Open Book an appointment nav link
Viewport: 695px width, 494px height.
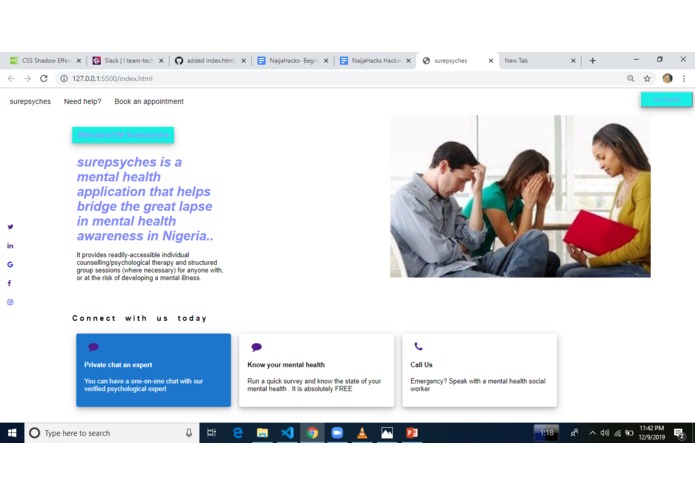149,101
